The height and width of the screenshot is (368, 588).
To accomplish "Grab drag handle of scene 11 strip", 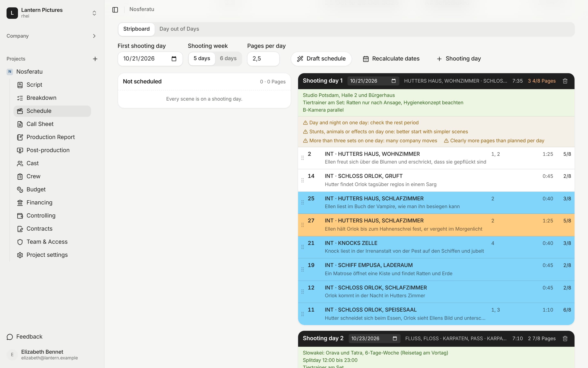I will [303, 314].
